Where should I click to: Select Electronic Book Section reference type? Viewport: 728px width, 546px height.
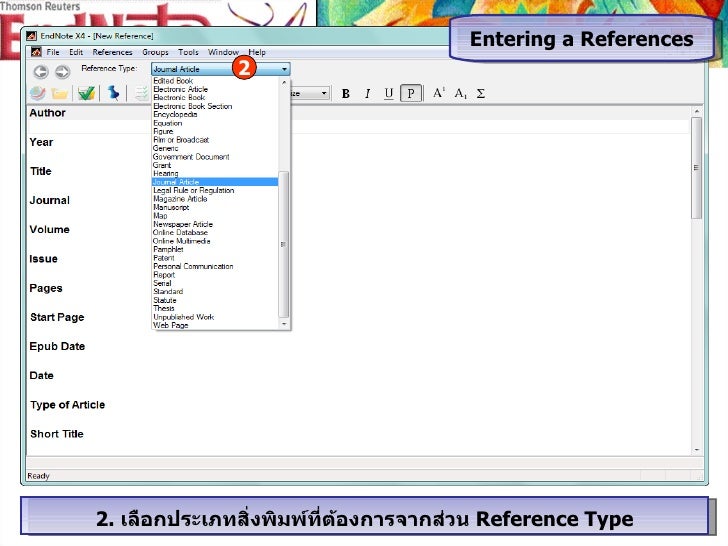point(192,106)
